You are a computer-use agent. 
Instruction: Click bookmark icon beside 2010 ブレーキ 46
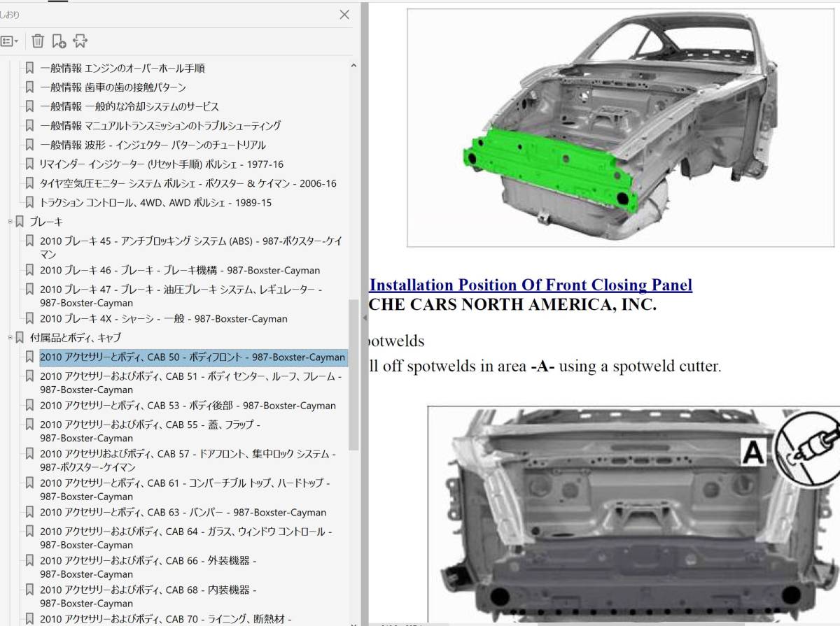point(29,270)
